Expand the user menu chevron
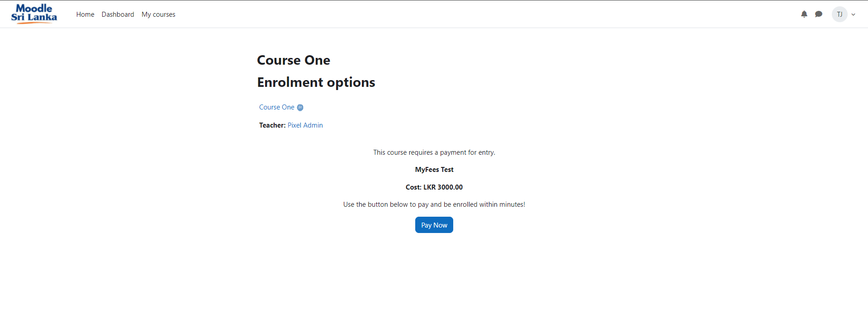This screenshot has height=328, width=868. point(854,14)
